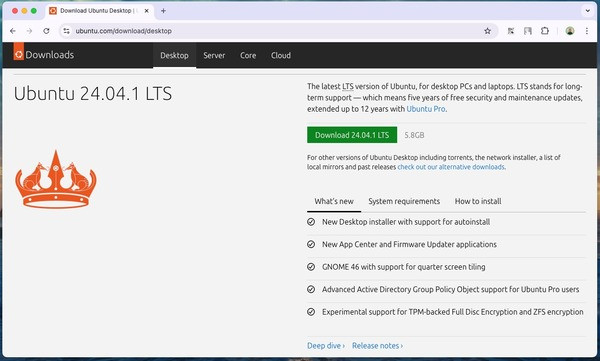Select the What's new tab
This screenshot has height=361, width=600.
(x=334, y=201)
